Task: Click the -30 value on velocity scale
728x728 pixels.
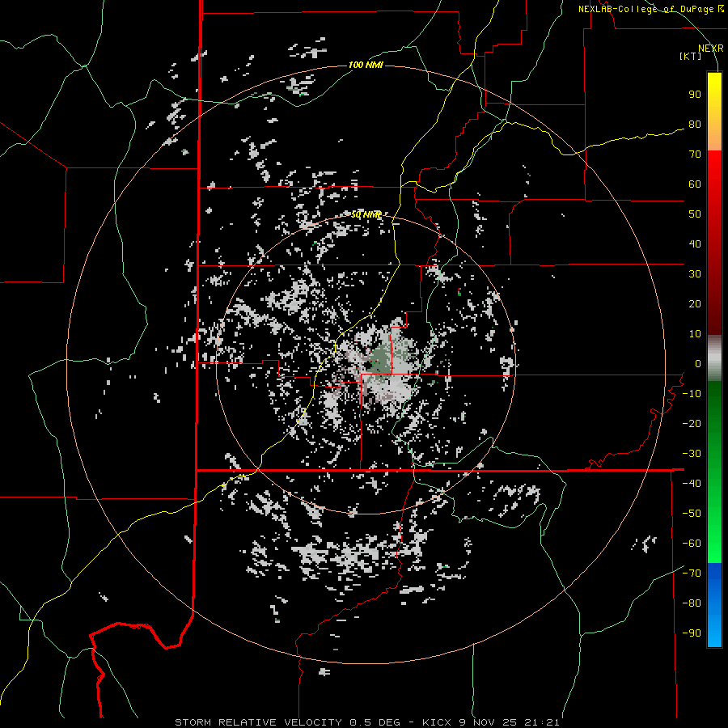Action: tap(692, 454)
